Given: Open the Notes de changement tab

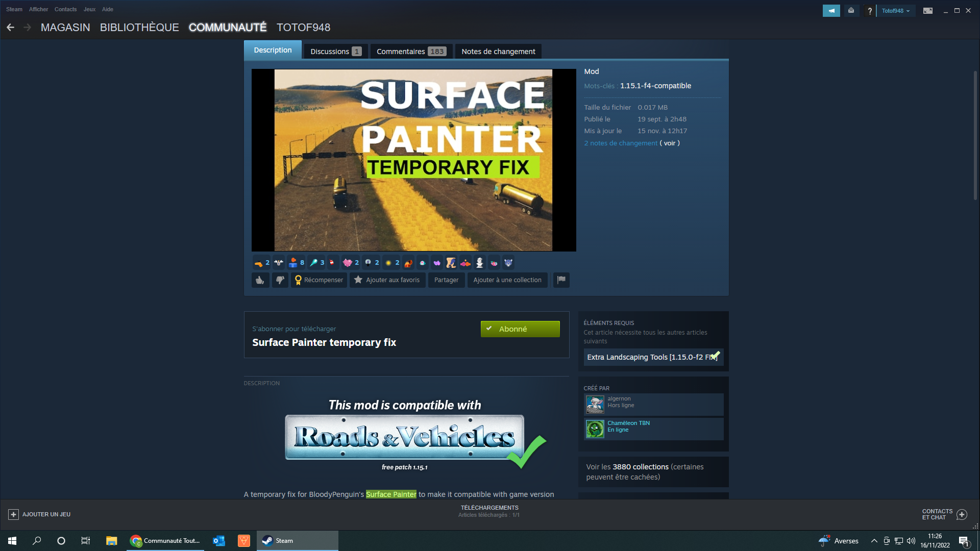Looking at the screenshot, I should (x=498, y=52).
